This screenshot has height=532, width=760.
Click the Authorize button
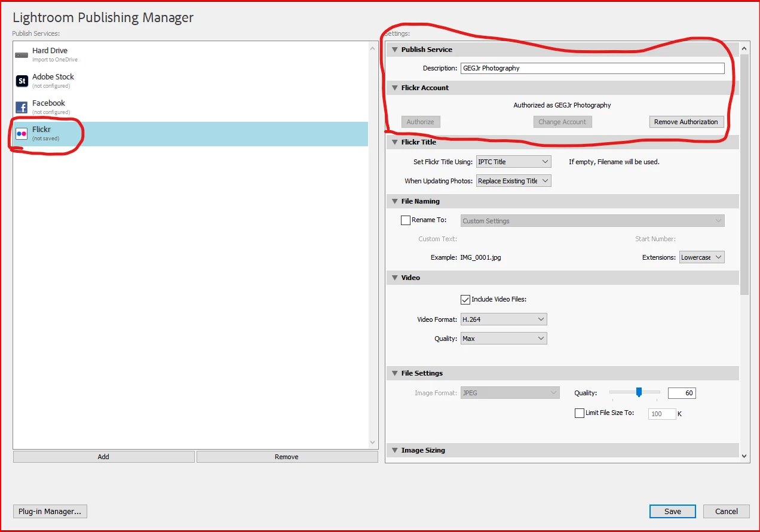click(421, 122)
